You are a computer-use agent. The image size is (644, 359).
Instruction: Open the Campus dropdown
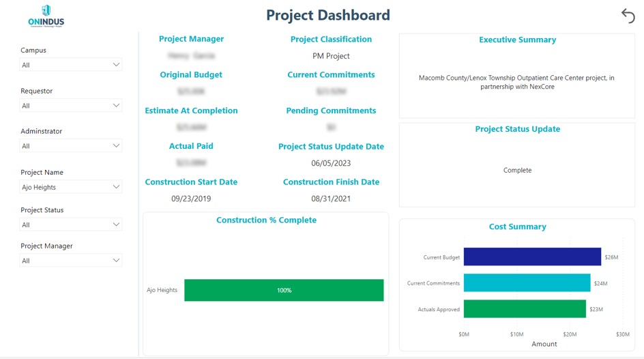coord(71,66)
